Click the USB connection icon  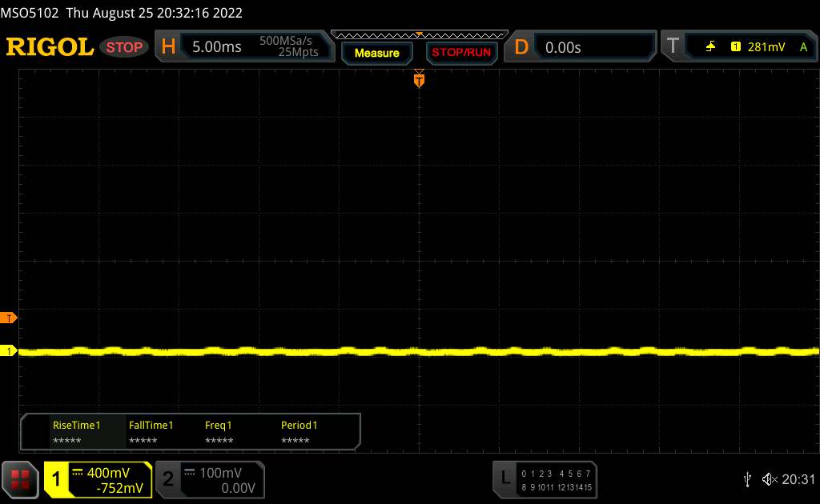[x=747, y=479]
